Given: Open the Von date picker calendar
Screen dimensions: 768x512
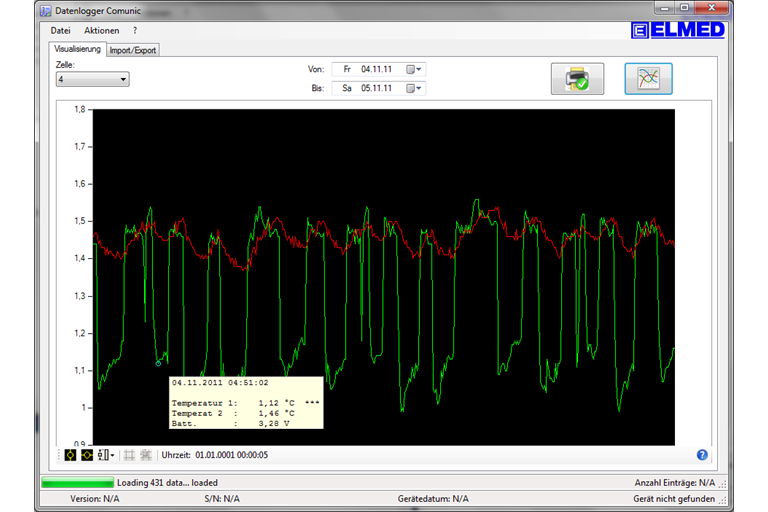Looking at the screenshot, I should pos(414,69).
